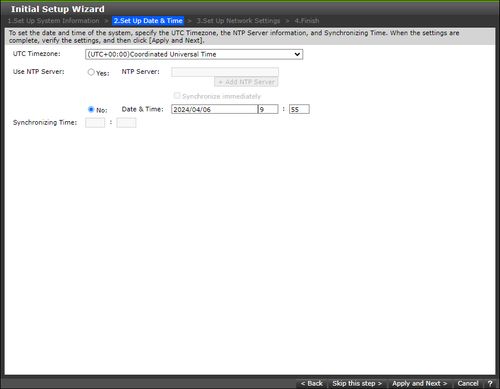
Task: Focus the NTP Server input field
Action: [x=225, y=72]
